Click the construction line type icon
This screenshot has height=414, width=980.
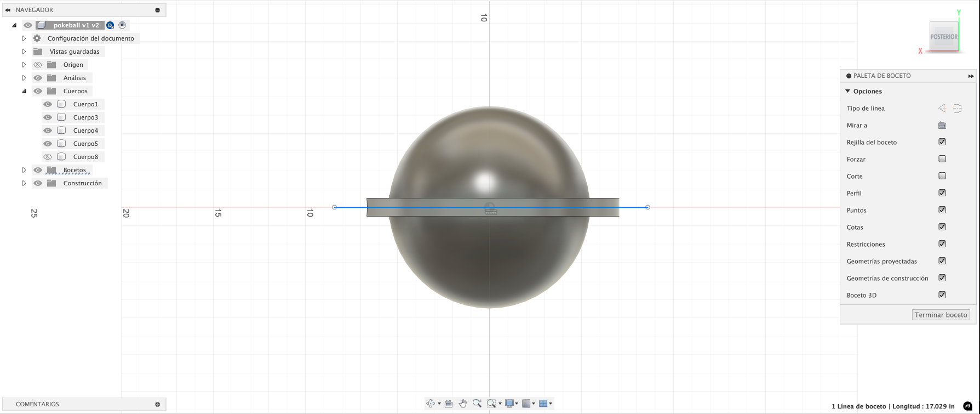tap(958, 108)
